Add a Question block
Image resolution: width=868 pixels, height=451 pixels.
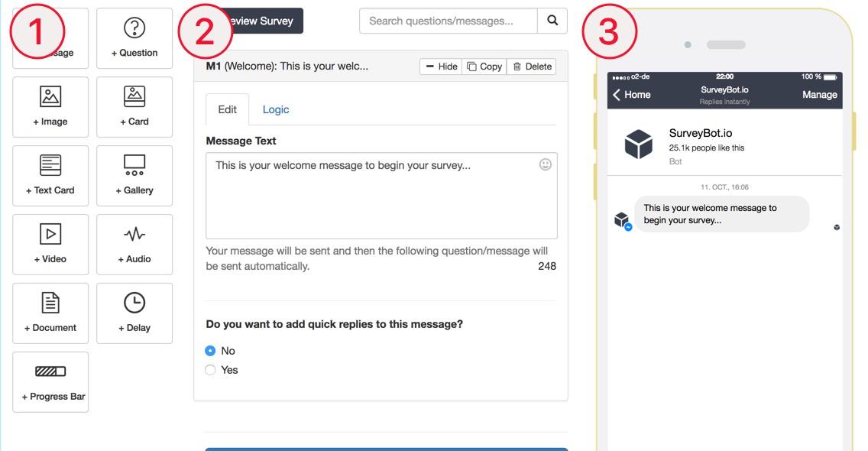134,38
